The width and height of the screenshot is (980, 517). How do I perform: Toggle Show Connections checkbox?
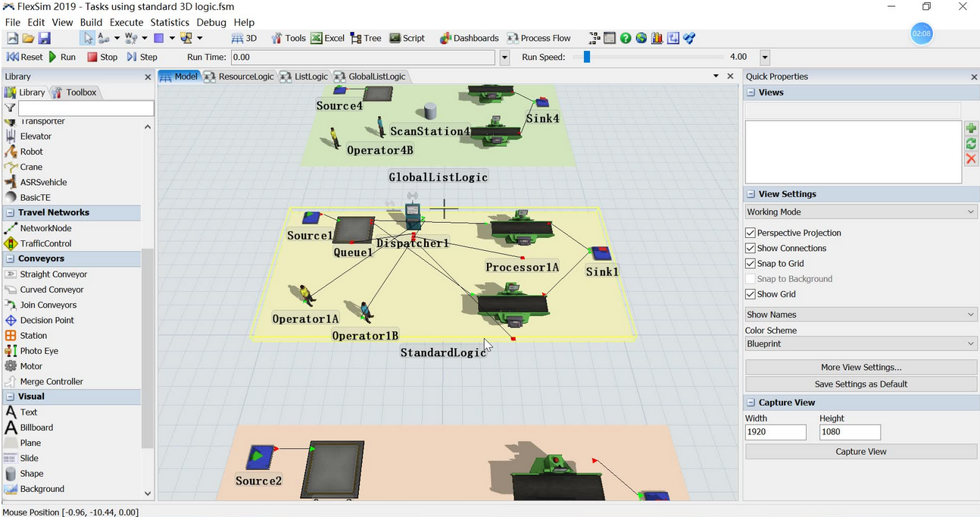(751, 248)
